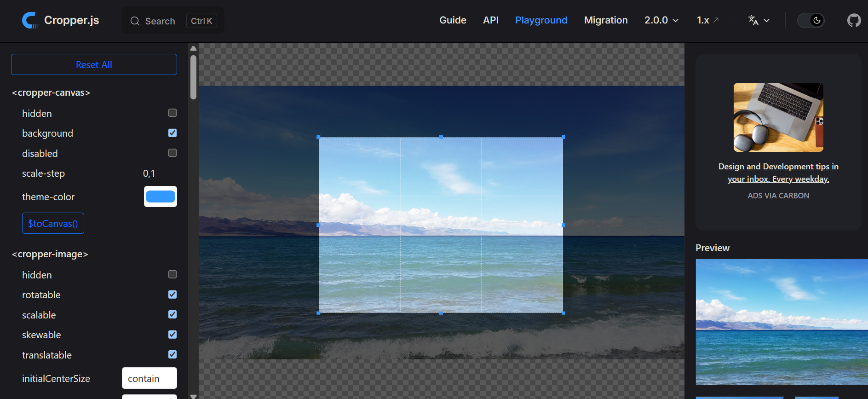The height and width of the screenshot is (399, 868).
Task: Uncheck the scalable checkbox
Action: point(172,314)
